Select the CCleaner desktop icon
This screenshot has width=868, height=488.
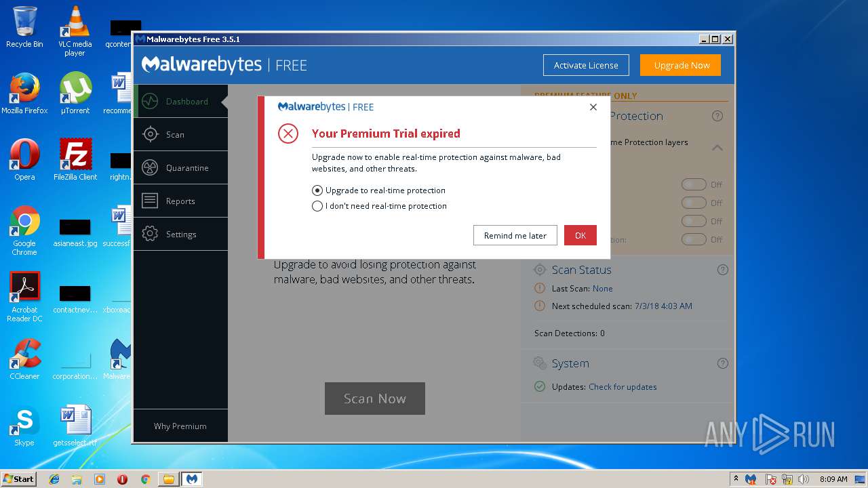pyautogui.click(x=24, y=359)
